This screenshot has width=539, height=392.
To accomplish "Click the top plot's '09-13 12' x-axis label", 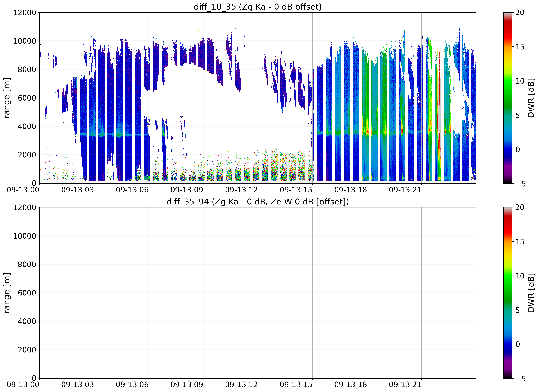I will coord(241,190).
